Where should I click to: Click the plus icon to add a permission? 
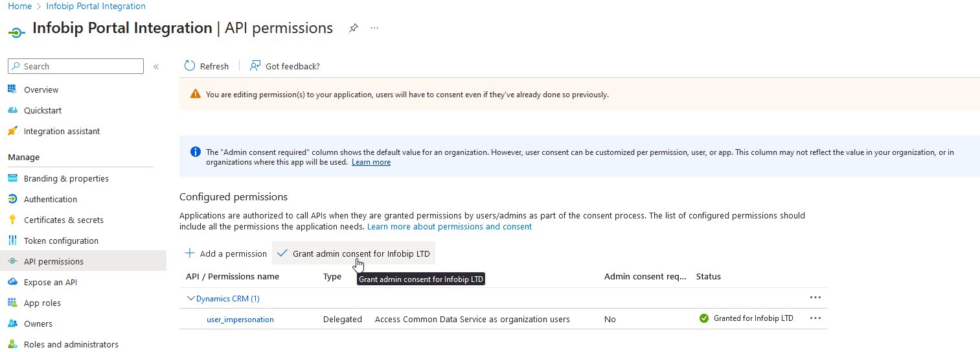click(190, 253)
